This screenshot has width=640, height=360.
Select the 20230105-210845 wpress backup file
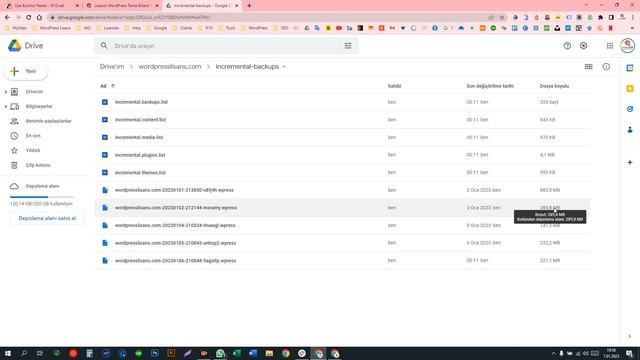coord(343,242)
